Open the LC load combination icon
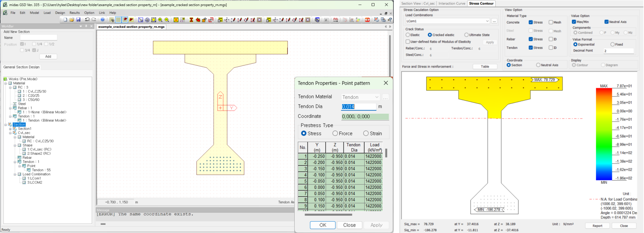Image resolution: width=644 pixels, height=233 pixels. (x=326, y=20)
